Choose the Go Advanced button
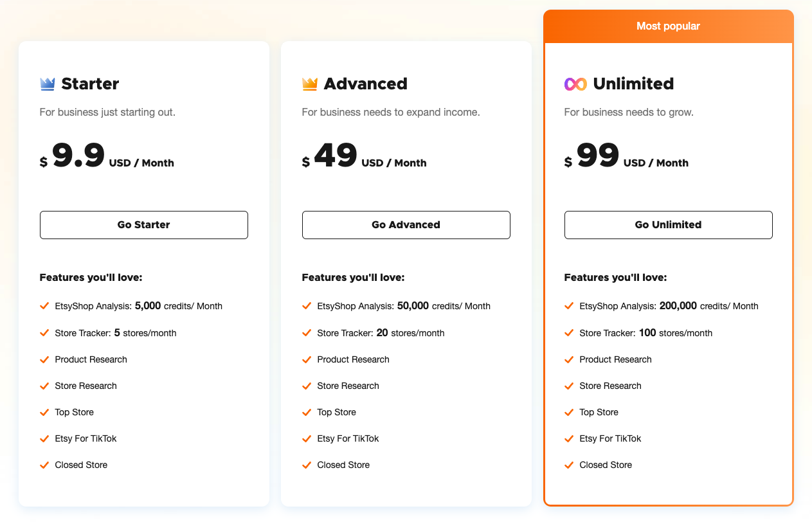The width and height of the screenshot is (812, 522). click(x=406, y=225)
